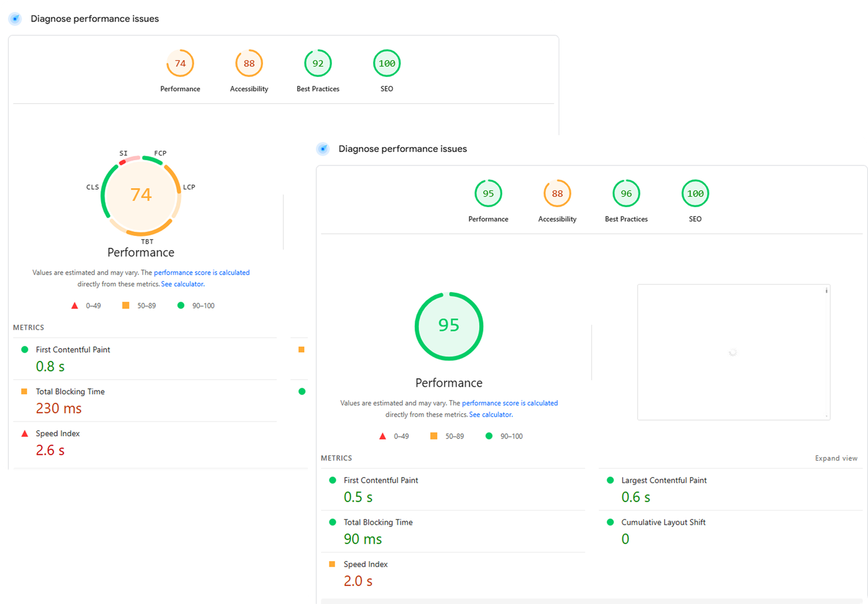Click the LCP segment label on the 74 dial
The width and height of the screenshot is (868, 604).
pyautogui.click(x=189, y=187)
